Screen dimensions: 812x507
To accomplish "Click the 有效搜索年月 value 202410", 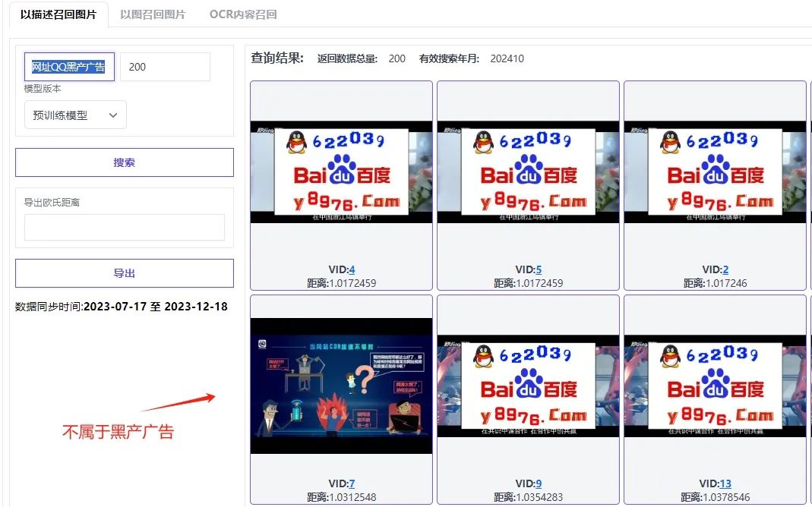I will pyautogui.click(x=507, y=58).
